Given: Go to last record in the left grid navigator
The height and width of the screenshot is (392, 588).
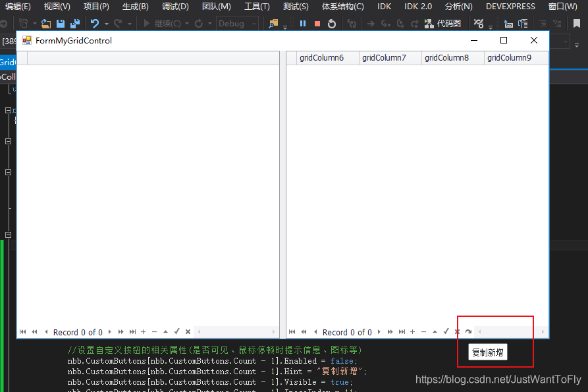Looking at the screenshot, I should click(132, 331).
